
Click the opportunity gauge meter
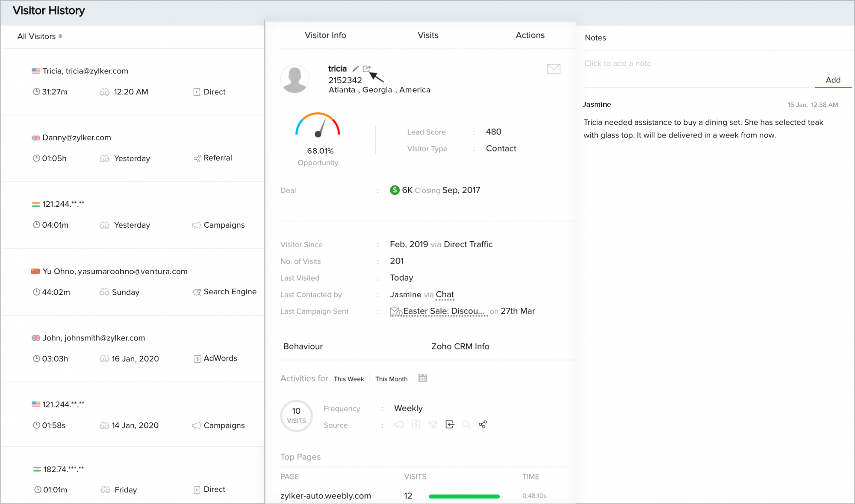318,125
